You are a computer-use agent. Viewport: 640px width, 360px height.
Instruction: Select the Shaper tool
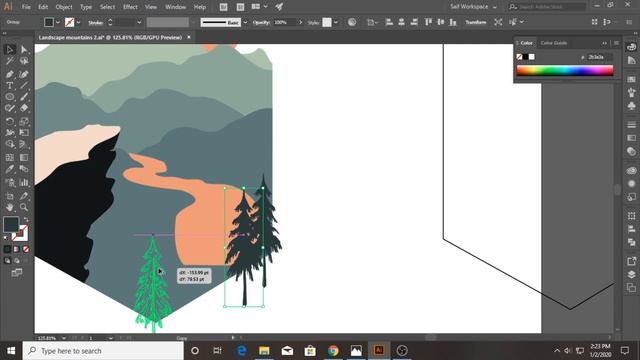coord(10,108)
